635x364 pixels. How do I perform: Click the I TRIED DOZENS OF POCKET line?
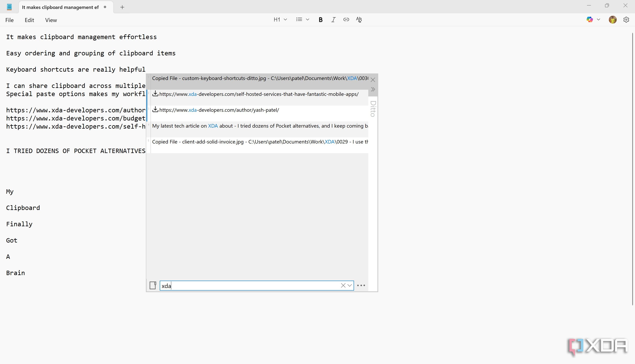(x=76, y=151)
